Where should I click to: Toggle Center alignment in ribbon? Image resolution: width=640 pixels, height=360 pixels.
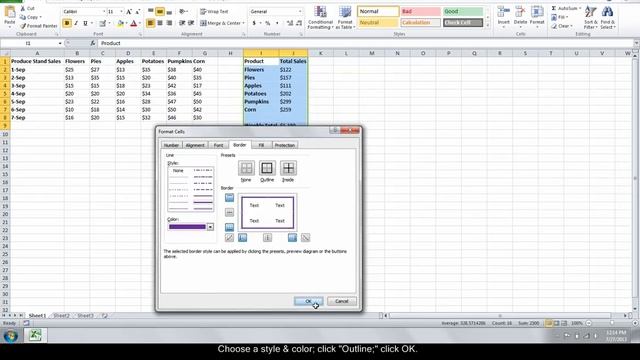(x=160, y=23)
